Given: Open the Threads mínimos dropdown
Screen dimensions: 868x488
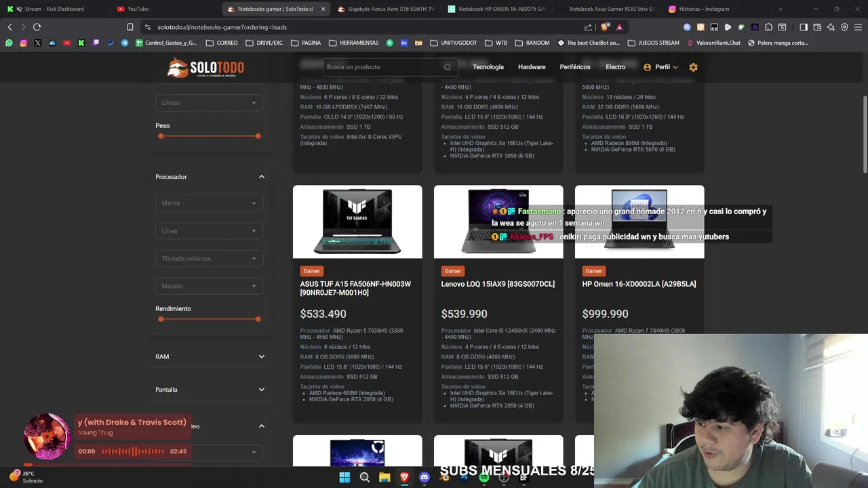Looking at the screenshot, I should pos(209,258).
